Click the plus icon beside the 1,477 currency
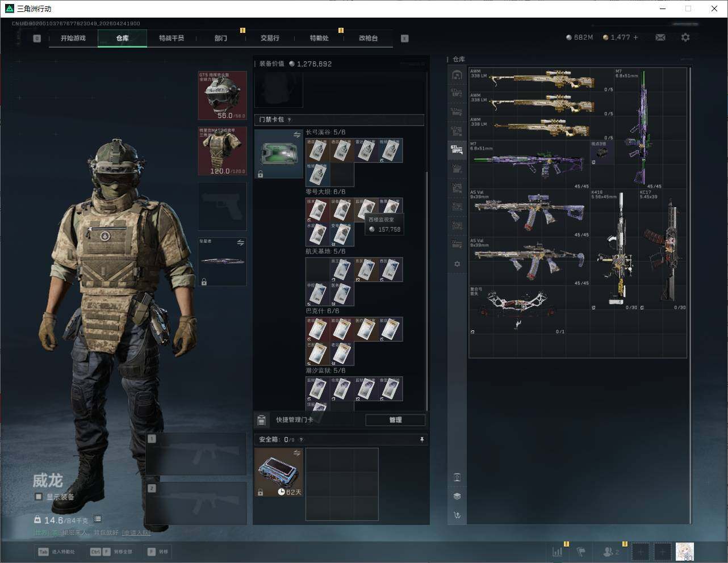728x563 pixels. (x=635, y=37)
